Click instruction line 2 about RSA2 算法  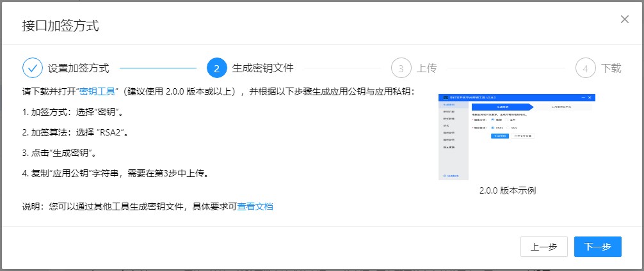76,132
